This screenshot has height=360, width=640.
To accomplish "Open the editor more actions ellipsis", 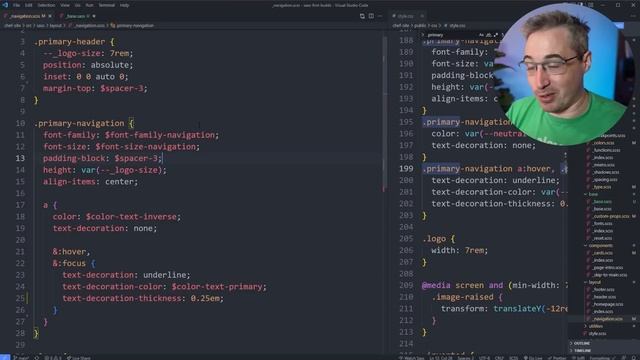I will pyautogui.click(x=380, y=16).
